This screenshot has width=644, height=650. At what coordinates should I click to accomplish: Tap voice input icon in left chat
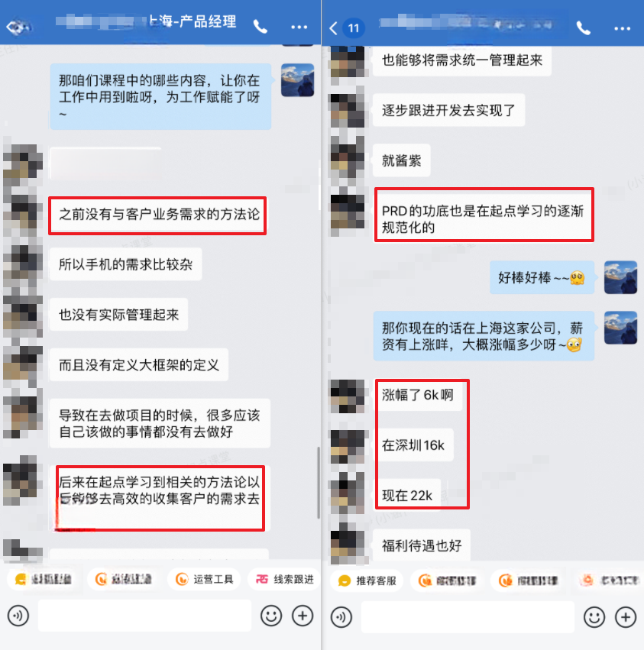18,616
